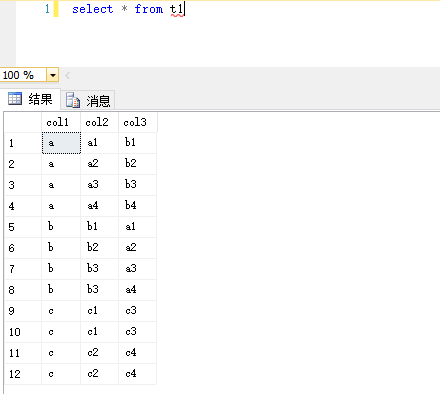Click cell c1 in row 10 col2

coord(99,332)
